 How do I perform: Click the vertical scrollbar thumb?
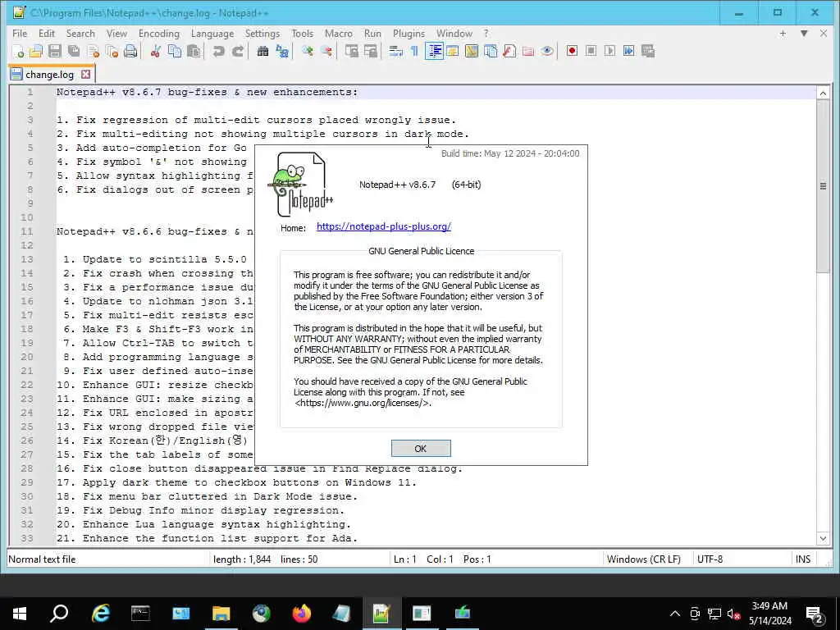(823, 186)
